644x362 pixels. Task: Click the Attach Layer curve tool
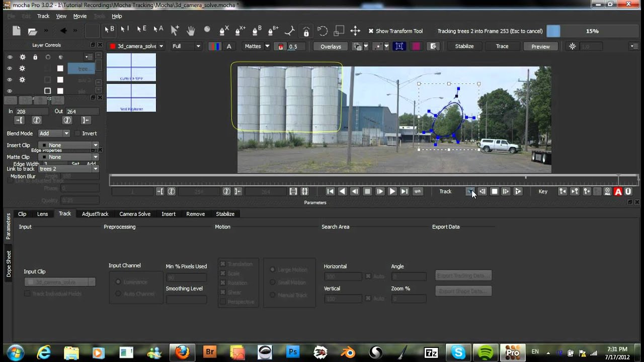pos(289,31)
